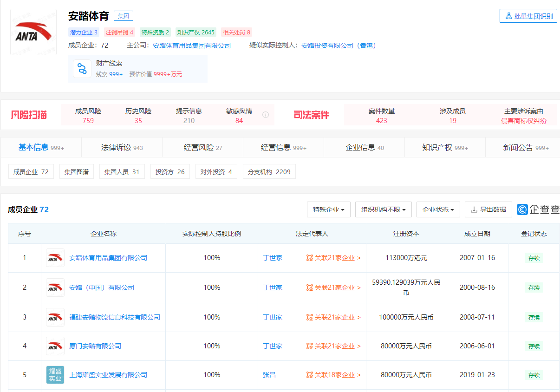Image resolution: width=560 pixels, height=392 pixels.
Task: Click 提示信息 210 count
Action: [x=189, y=121]
